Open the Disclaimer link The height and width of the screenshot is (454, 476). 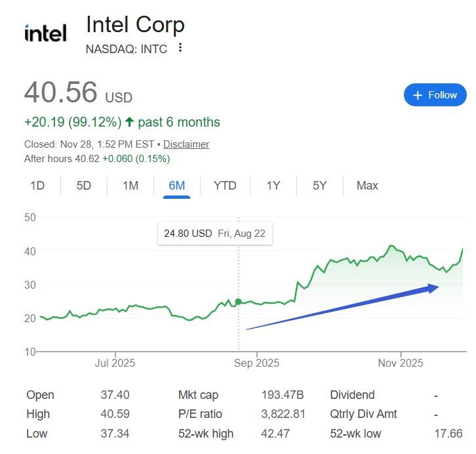186,144
